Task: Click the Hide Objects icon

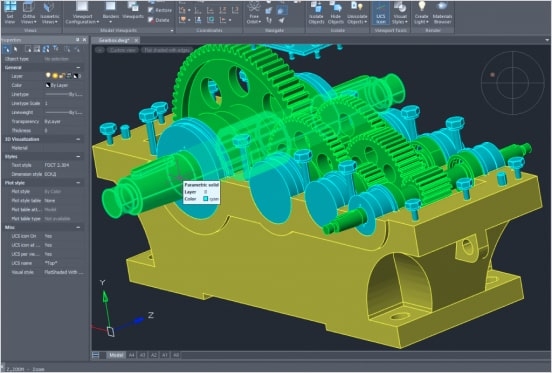Action: pyautogui.click(x=335, y=12)
